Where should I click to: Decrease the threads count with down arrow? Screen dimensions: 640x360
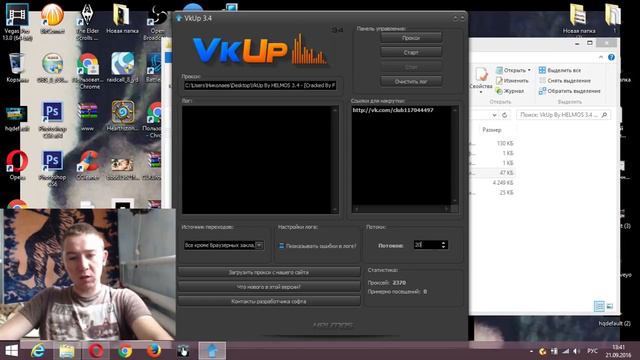[x=444, y=247]
